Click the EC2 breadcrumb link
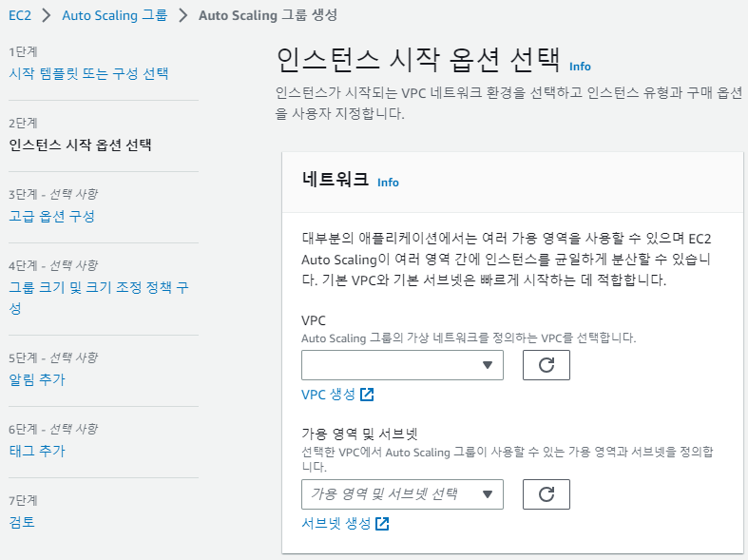Image resolution: width=748 pixels, height=560 pixels. click(x=20, y=15)
